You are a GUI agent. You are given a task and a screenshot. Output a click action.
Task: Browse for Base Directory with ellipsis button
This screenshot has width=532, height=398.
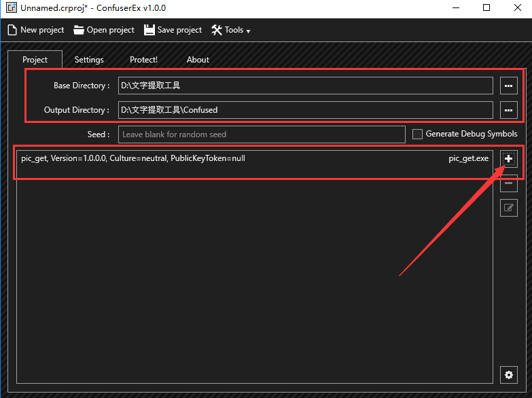click(508, 86)
